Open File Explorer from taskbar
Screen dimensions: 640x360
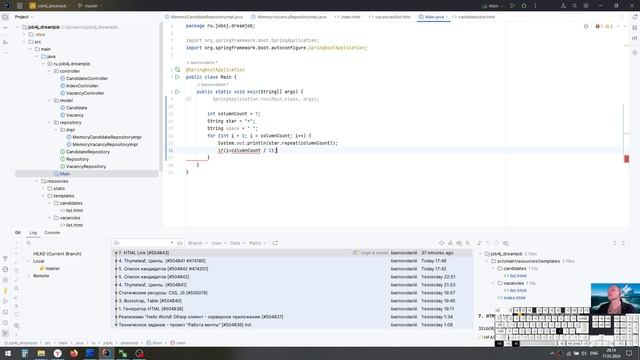coord(41,353)
